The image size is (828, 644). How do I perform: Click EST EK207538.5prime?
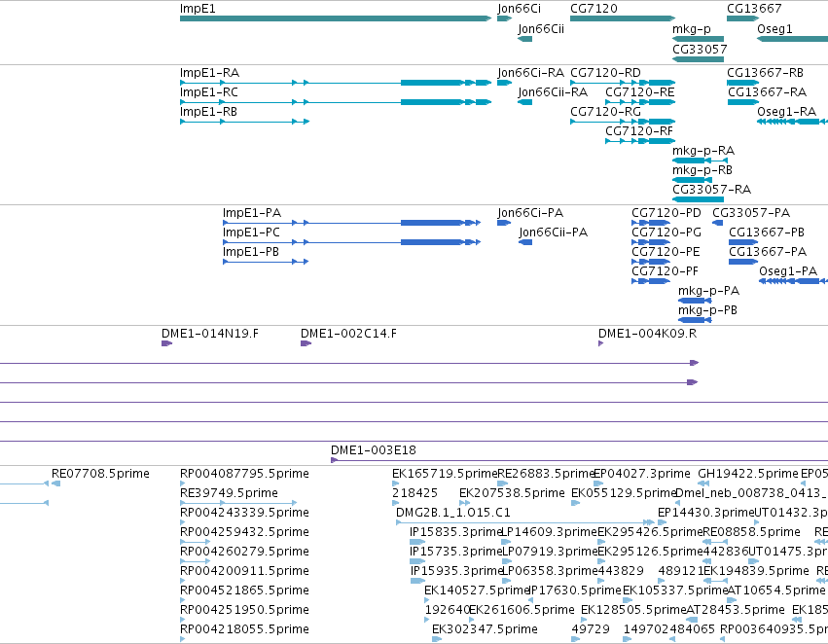tap(512, 493)
